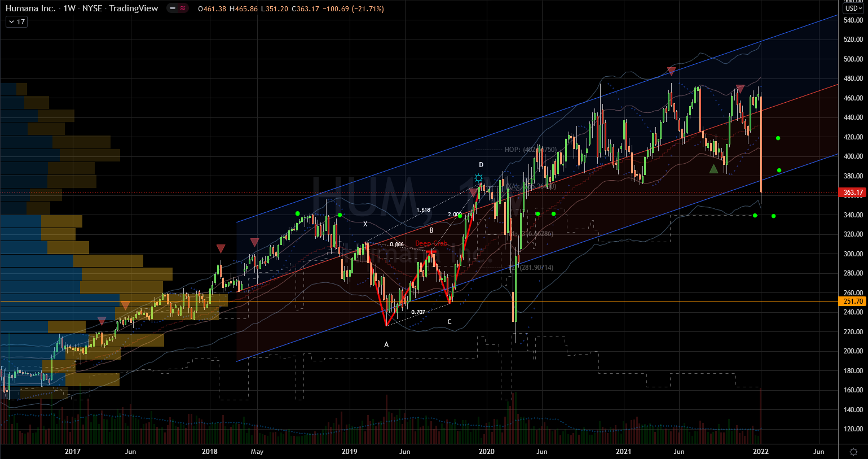This screenshot has width=868, height=459.
Task: Select the cyan sun marker below point D
Action: (479, 179)
